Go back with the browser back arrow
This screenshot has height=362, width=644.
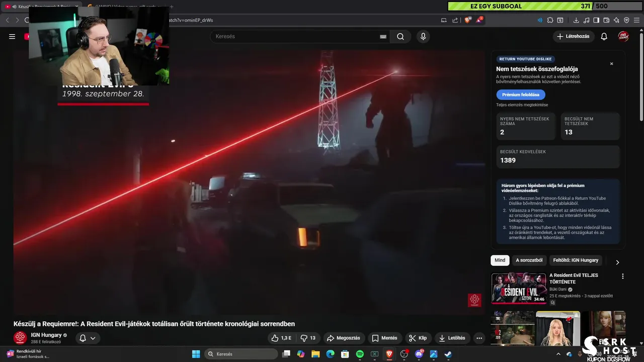click(7, 20)
